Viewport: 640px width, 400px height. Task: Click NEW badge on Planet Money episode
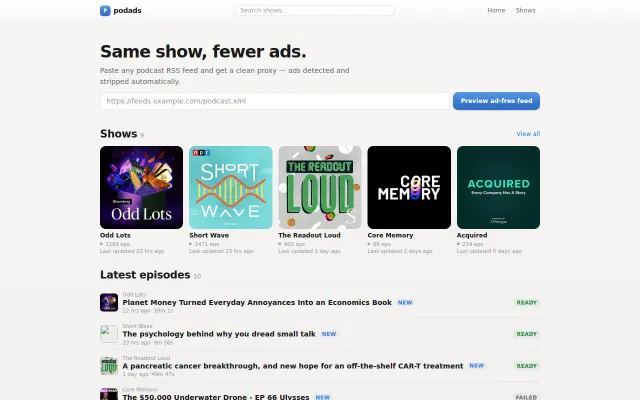(405, 302)
